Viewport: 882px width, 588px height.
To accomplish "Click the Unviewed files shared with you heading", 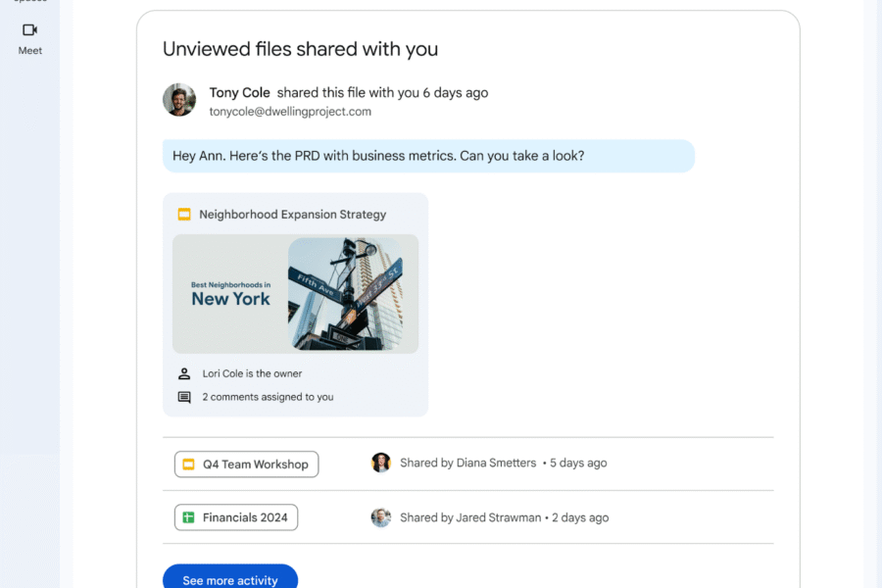I will coord(300,48).
